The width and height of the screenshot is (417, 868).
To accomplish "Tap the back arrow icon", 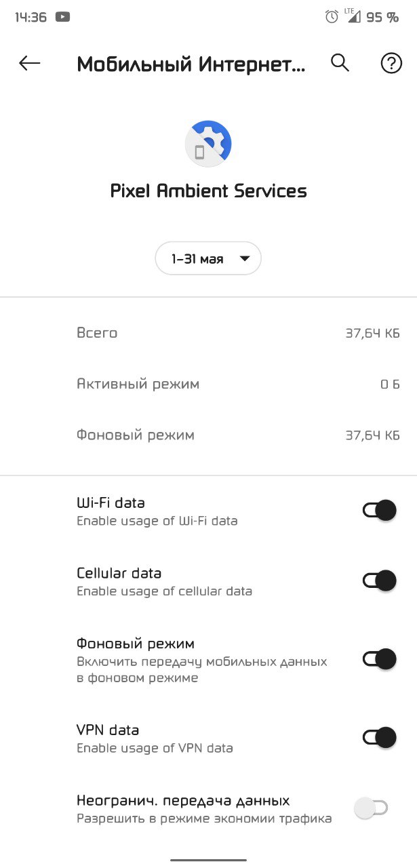I will pyautogui.click(x=29, y=63).
